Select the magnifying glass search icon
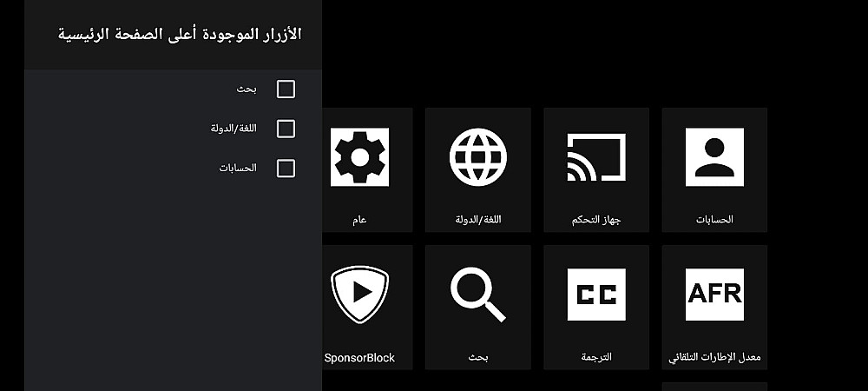868x391 pixels. point(477,294)
